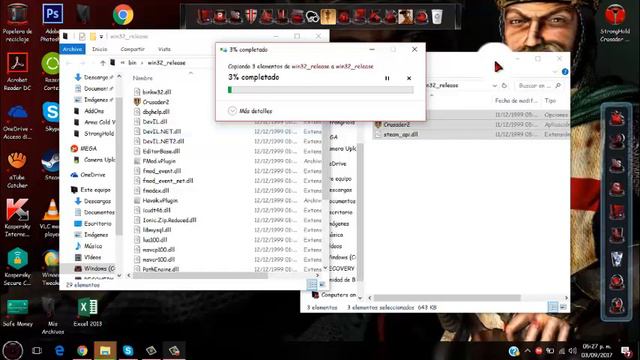Open AddOns in left navigation pane
This screenshot has height=360, width=640.
94,111
